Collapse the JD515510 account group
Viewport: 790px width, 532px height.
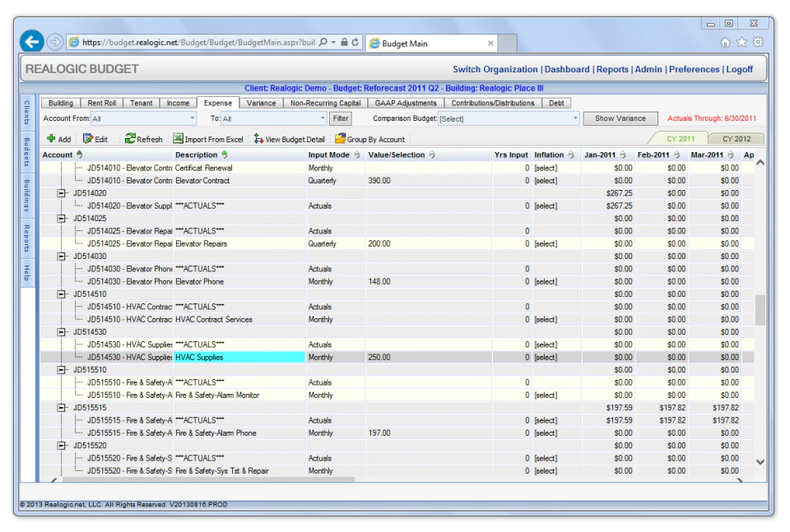click(x=61, y=369)
